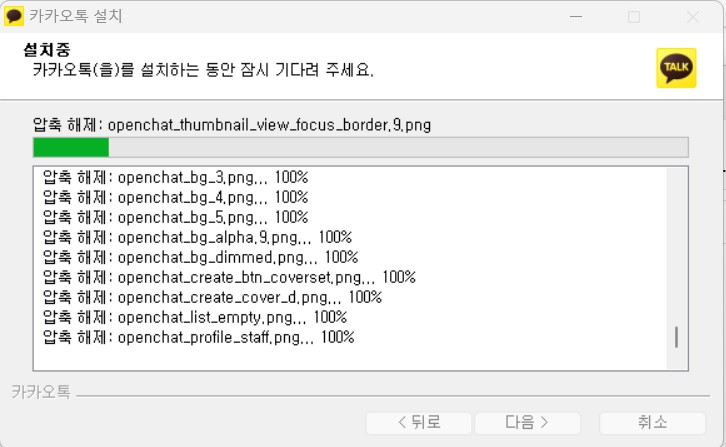
Task: Minimize the installer window
Action: [x=576, y=17]
